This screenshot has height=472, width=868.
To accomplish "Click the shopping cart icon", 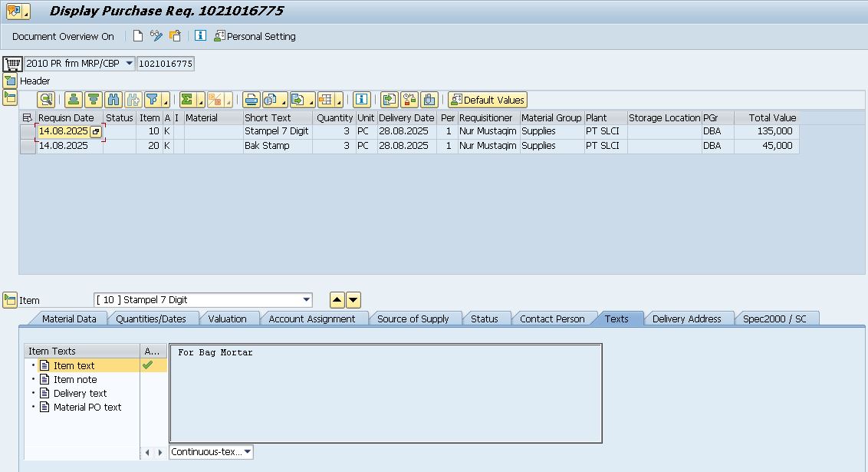I will 12,64.
